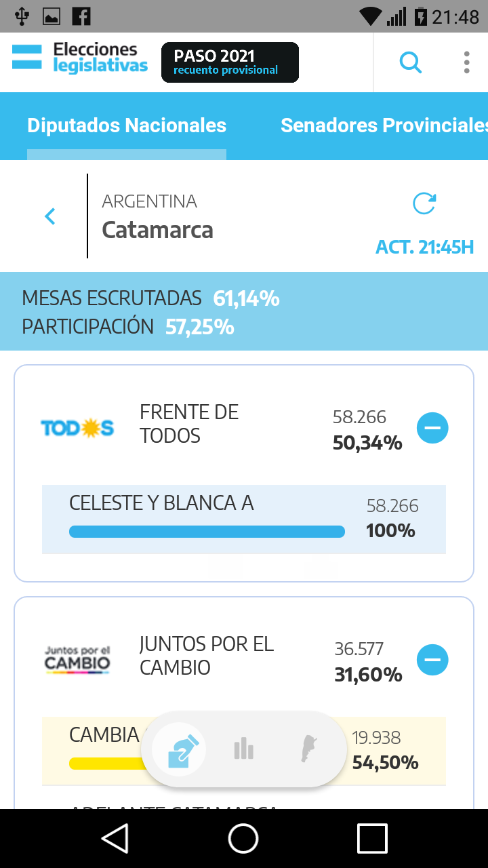Collapse the Juntos por el Cambio section

[432, 659]
